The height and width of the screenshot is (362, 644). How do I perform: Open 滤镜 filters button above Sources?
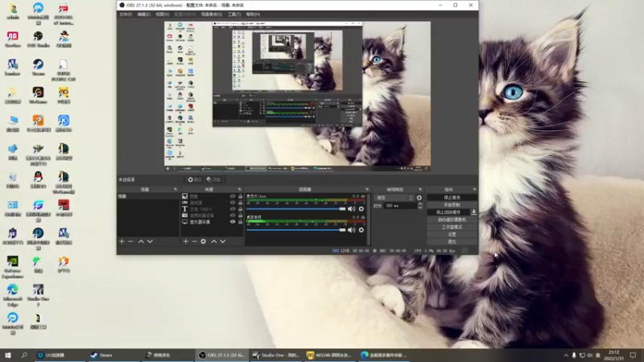213,179
